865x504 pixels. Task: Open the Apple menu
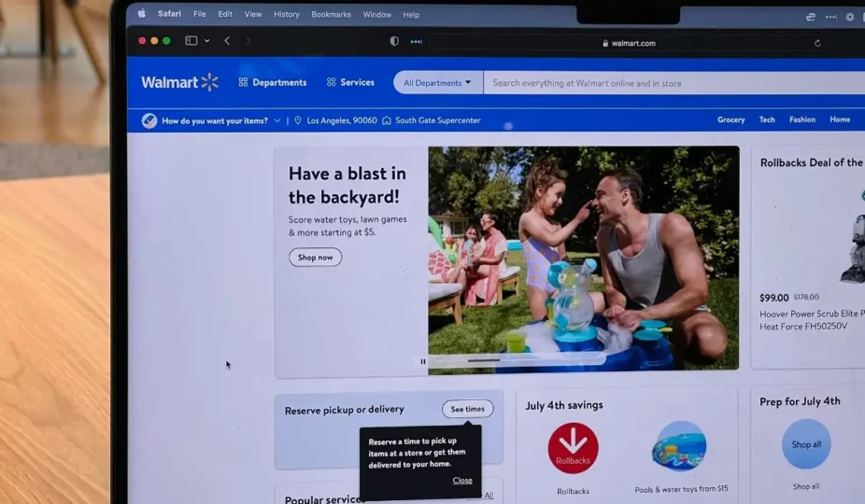pos(142,15)
